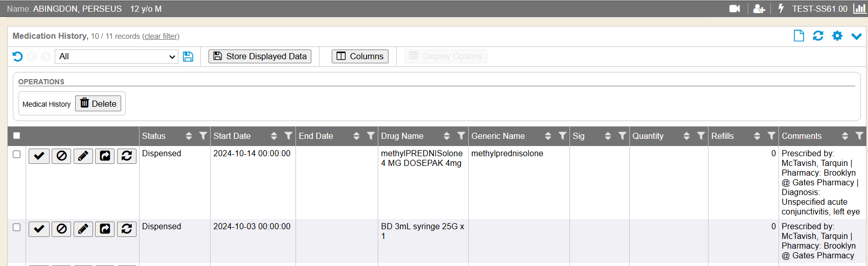This screenshot has width=868, height=266.
Task: Refresh Medication History with the sync icon
Action: pyautogui.click(x=818, y=36)
